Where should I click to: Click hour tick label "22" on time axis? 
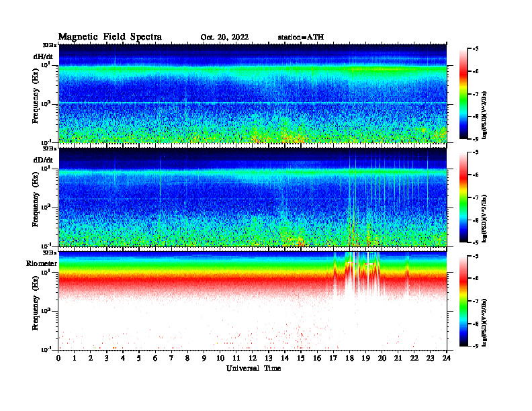[x=414, y=359]
